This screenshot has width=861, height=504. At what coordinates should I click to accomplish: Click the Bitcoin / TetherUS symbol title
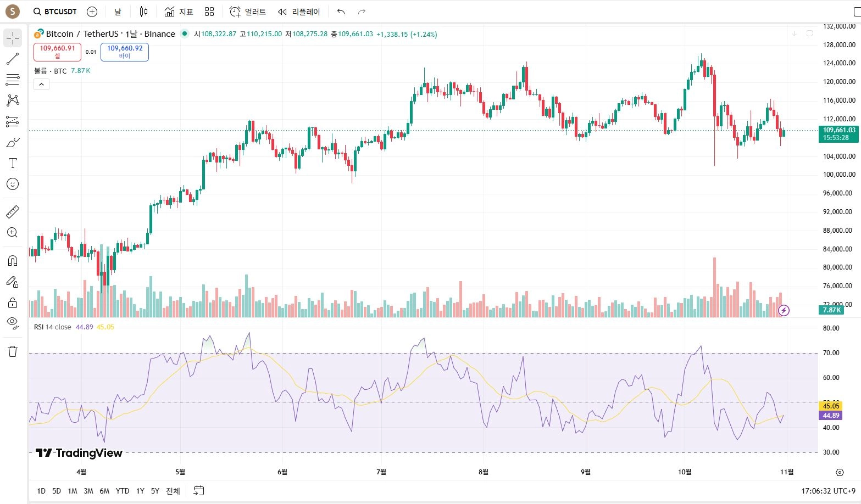tap(110, 33)
